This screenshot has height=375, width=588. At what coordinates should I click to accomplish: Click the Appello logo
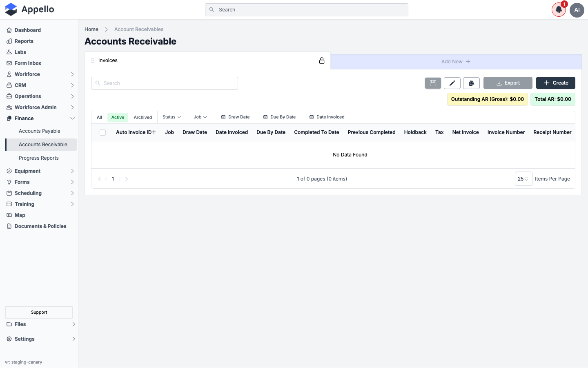(29, 9)
